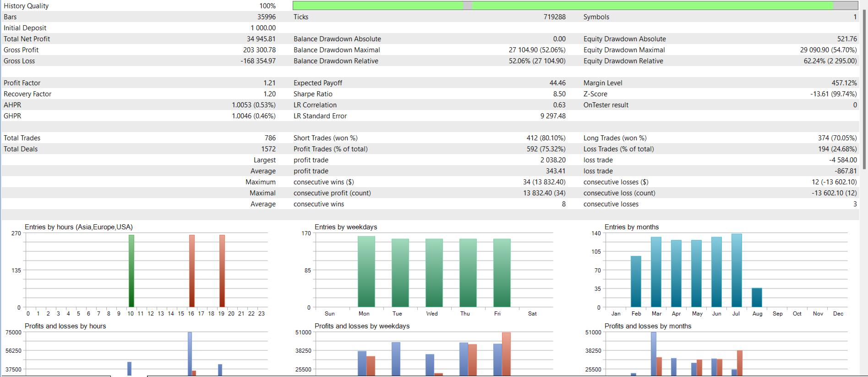Select the Profits and losses by weekdays title
The image size is (868, 377).
[x=362, y=326]
